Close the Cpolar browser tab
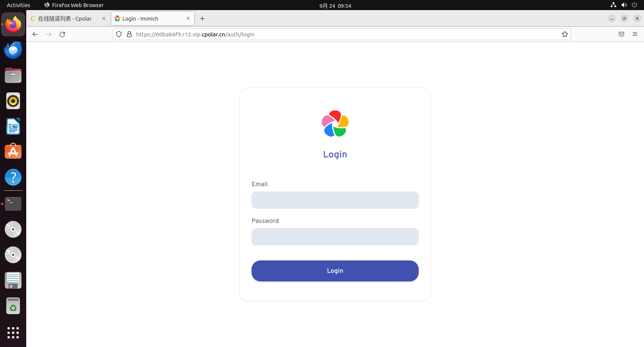This screenshot has height=347, width=644. [104, 18]
